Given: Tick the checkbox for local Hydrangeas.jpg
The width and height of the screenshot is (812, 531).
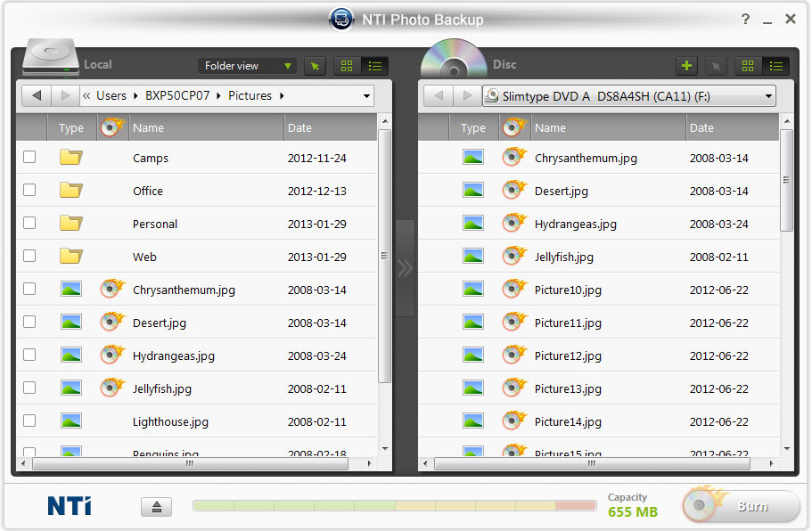Looking at the screenshot, I should coord(29,355).
